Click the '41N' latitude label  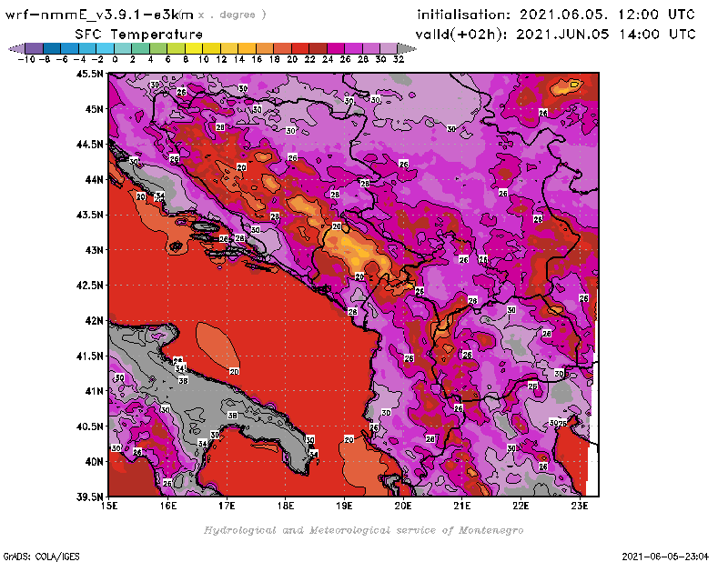94,391
